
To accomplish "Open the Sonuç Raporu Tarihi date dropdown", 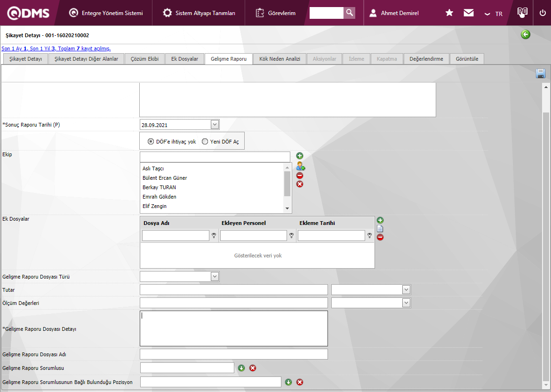I will point(215,124).
